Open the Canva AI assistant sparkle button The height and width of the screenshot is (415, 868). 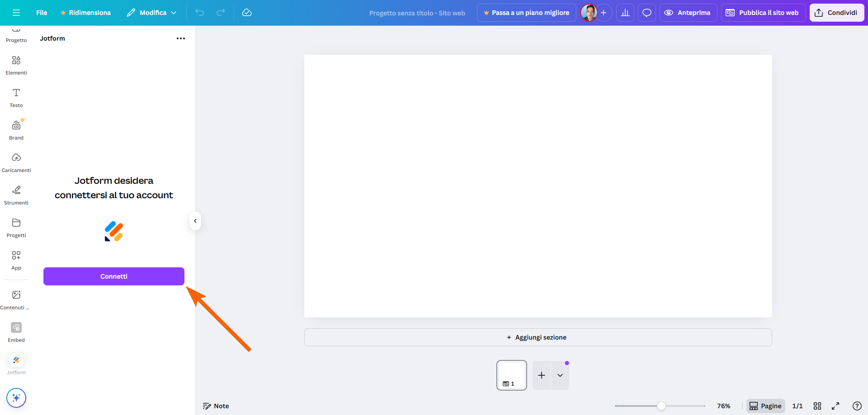16,398
